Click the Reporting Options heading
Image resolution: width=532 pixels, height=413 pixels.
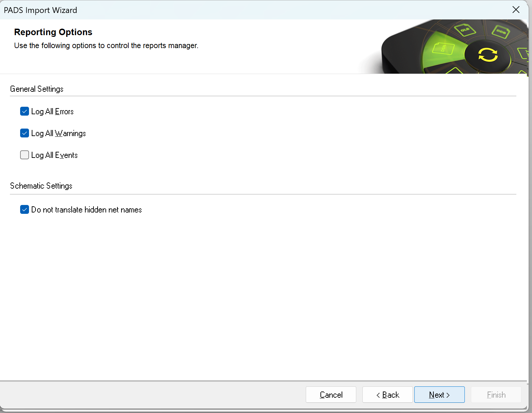pos(53,32)
